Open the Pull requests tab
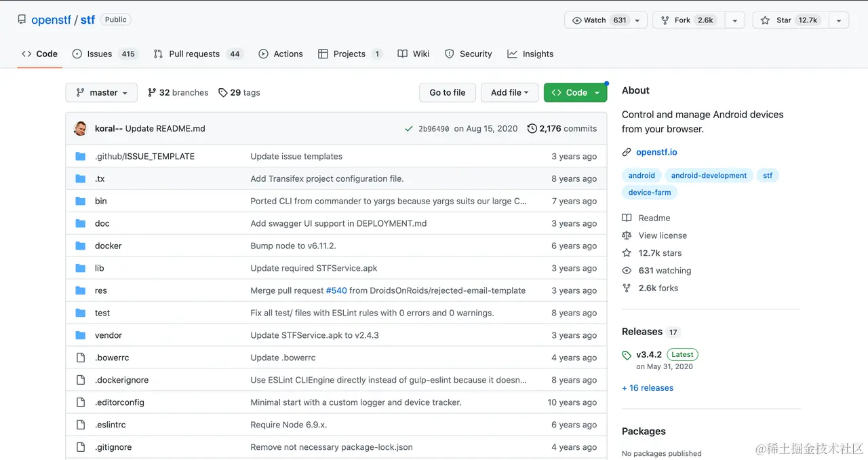 pos(197,54)
